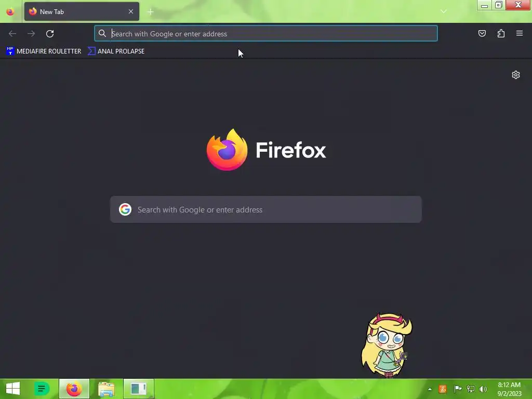Go forward one page arrow
The width and height of the screenshot is (532, 399).
[31, 34]
